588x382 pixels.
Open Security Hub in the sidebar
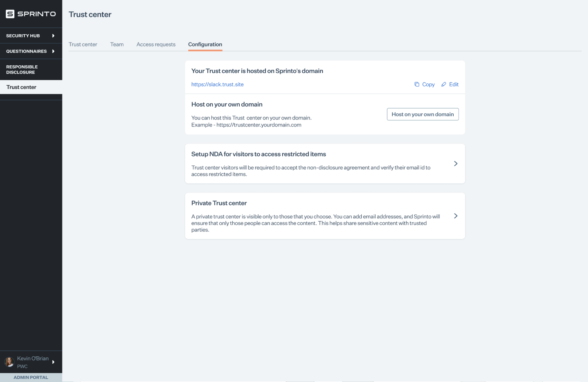coord(31,36)
